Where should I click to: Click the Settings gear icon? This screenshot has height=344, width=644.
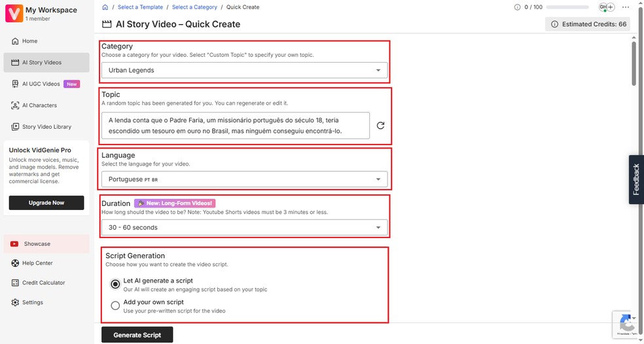point(15,303)
